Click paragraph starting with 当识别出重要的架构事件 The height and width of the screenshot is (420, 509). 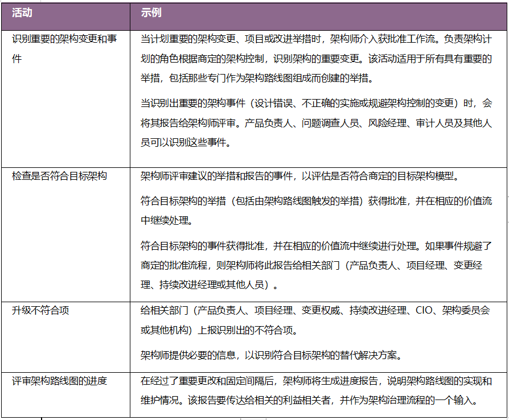point(316,123)
